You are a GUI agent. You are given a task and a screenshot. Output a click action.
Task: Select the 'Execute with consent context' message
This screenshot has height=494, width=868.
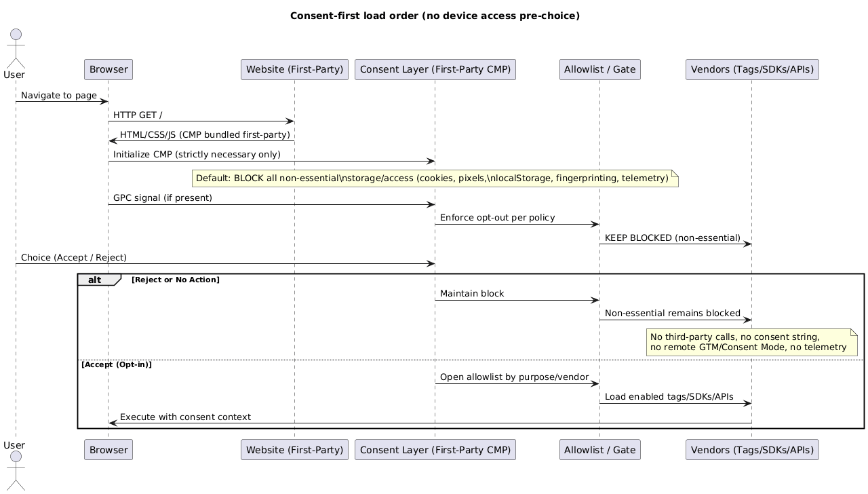click(x=185, y=417)
